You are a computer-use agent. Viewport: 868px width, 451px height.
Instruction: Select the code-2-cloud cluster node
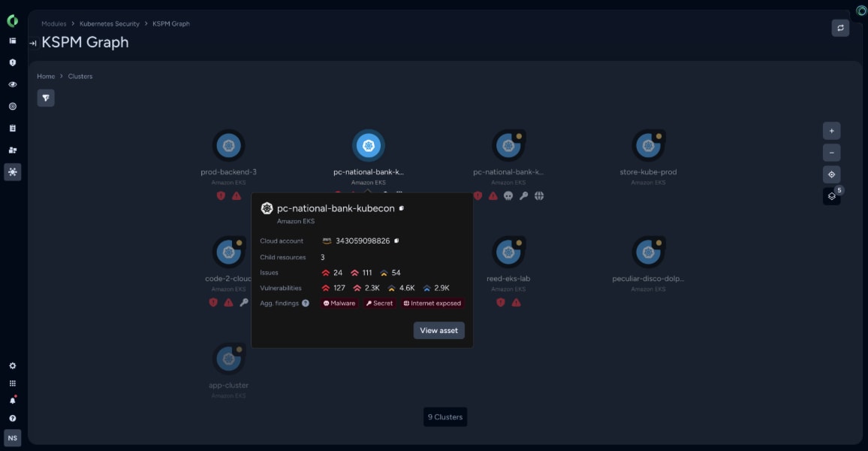coord(228,253)
